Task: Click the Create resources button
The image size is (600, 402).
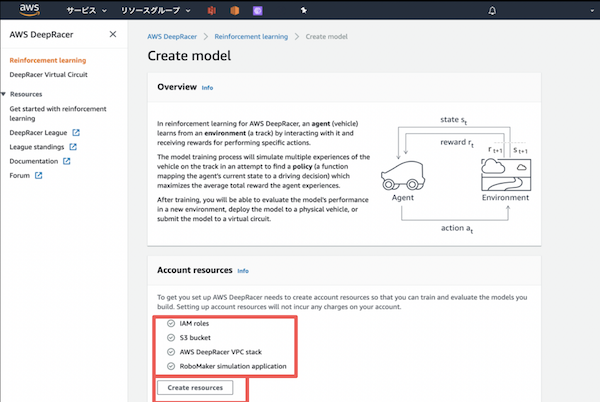Action: point(195,387)
